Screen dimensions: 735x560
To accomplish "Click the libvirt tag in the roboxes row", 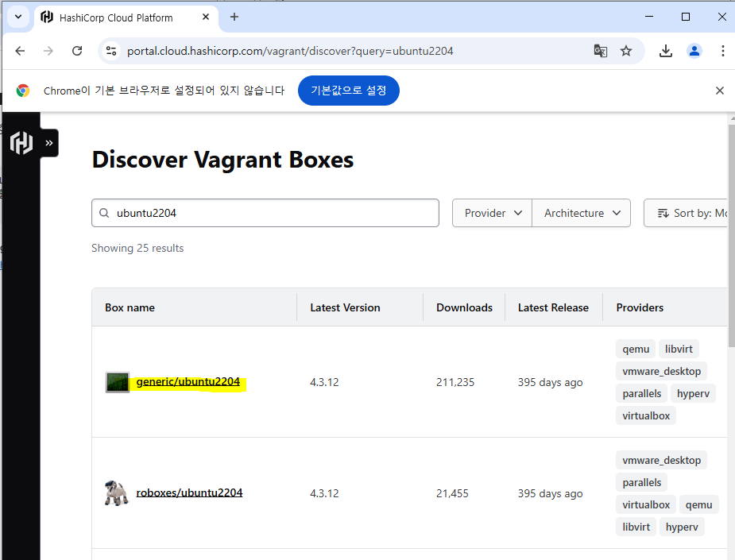I will click(636, 527).
